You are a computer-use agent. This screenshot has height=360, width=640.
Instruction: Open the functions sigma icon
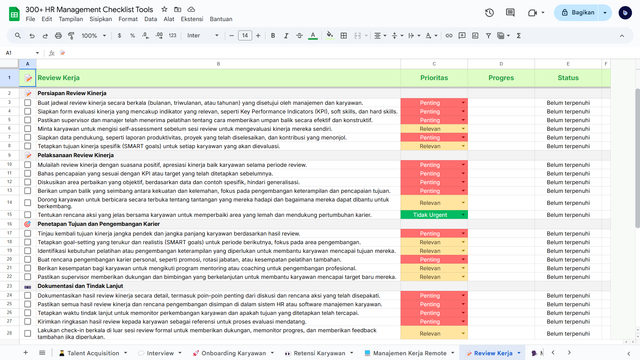(x=519, y=36)
